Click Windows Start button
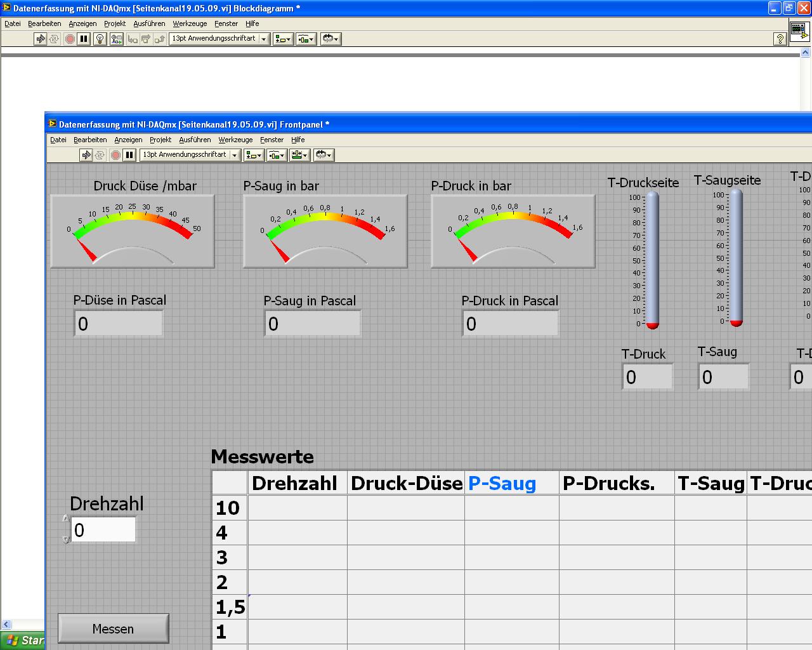Image resolution: width=812 pixels, height=650 pixels. [x=23, y=640]
